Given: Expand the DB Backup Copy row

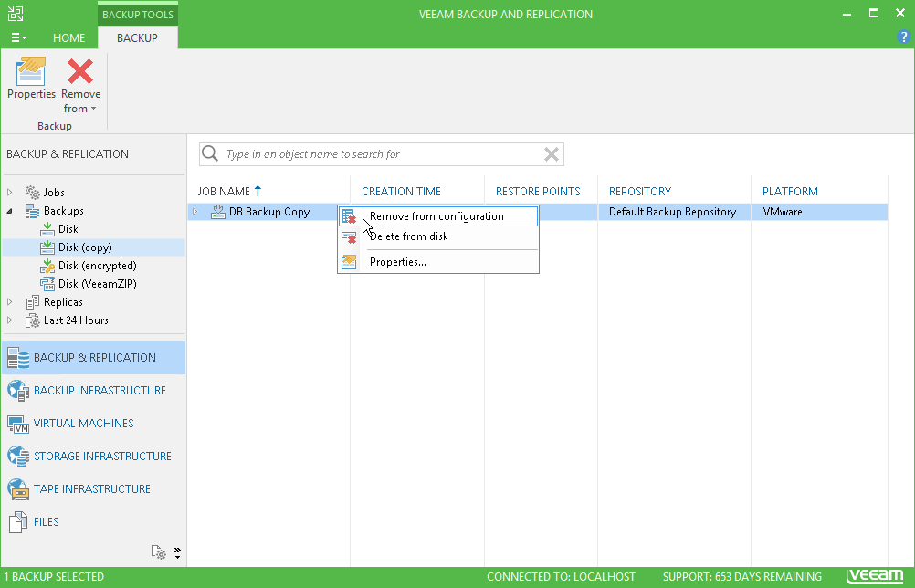Looking at the screenshot, I should 195,212.
